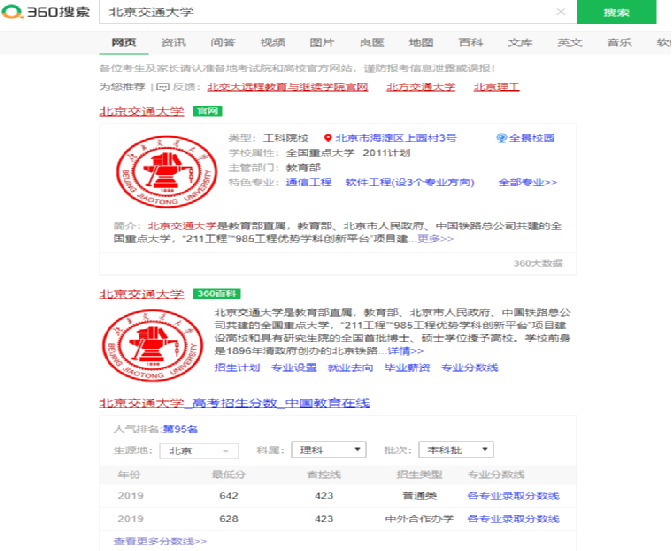This screenshot has width=672, height=551.
Task: Open the 全部专业>> link
Action: click(528, 182)
